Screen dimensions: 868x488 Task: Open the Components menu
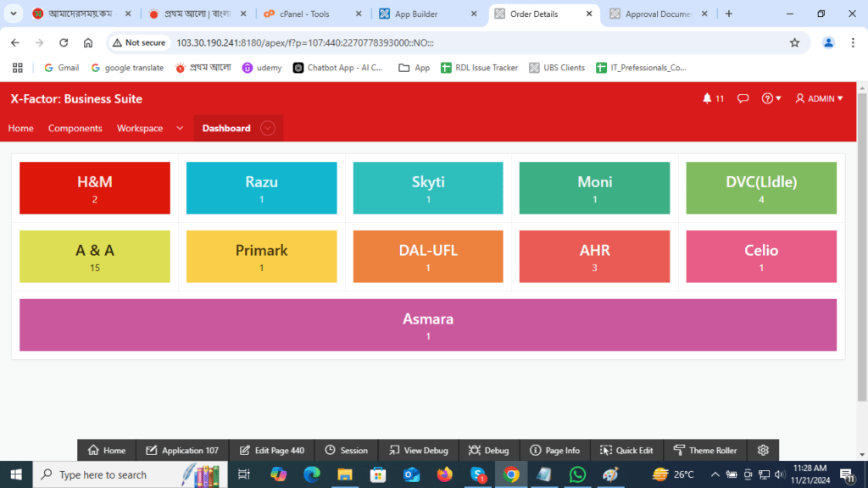(x=75, y=128)
